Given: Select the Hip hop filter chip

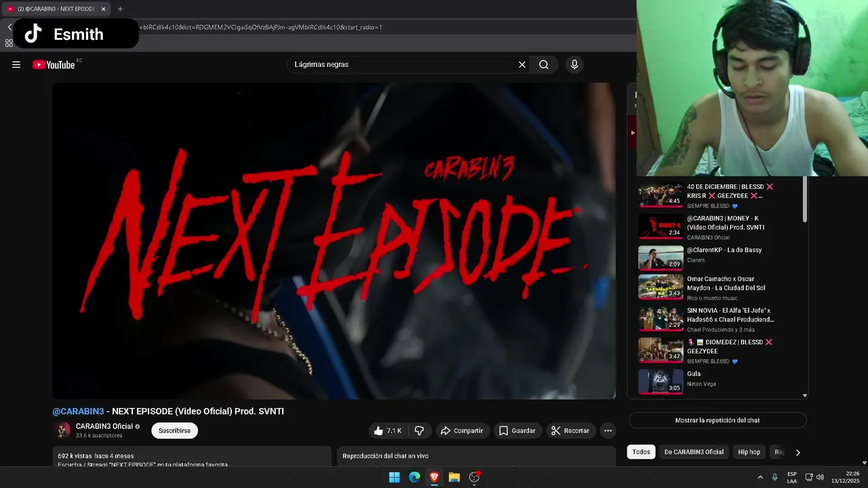Looking at the screenshot, I should point(749,452).
